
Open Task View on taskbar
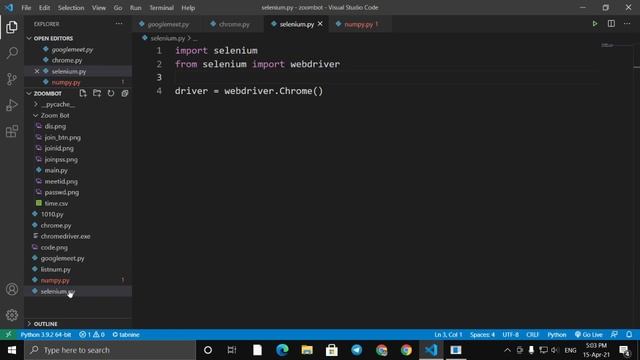pos(232,350)
